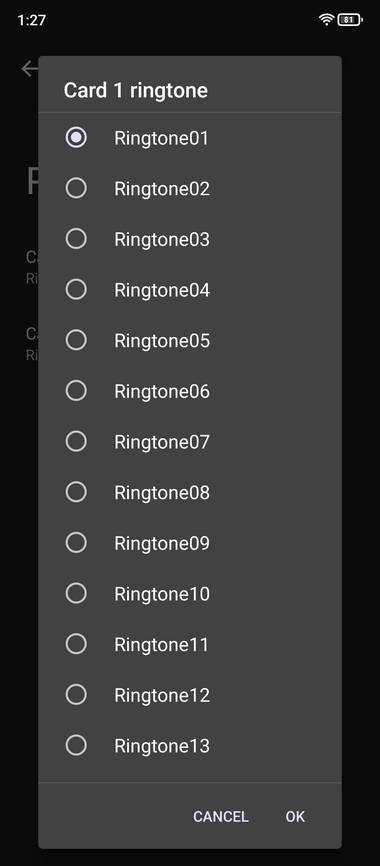Choose the Ringtone06 option
The image size is (380, 866).
189,391
